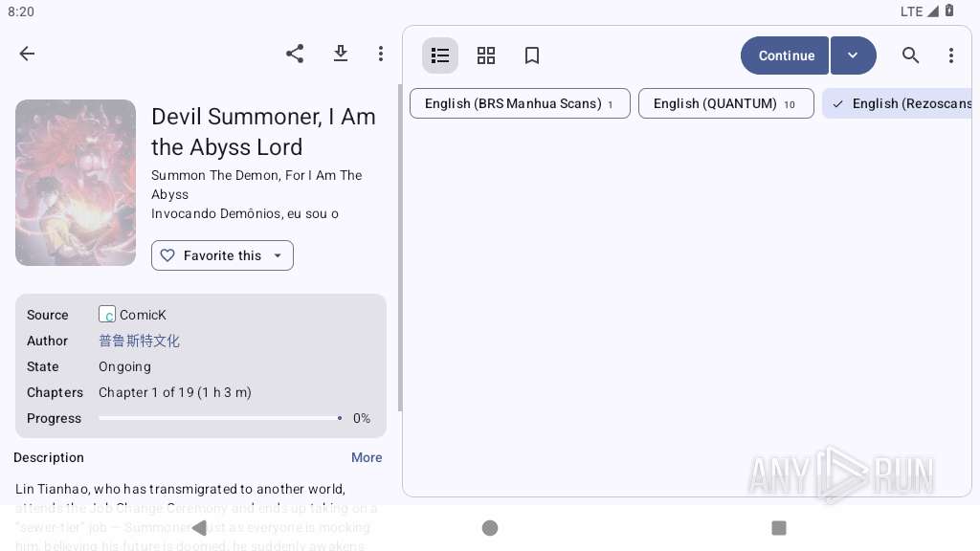Continue reading the manga

[x=785, y=55]
